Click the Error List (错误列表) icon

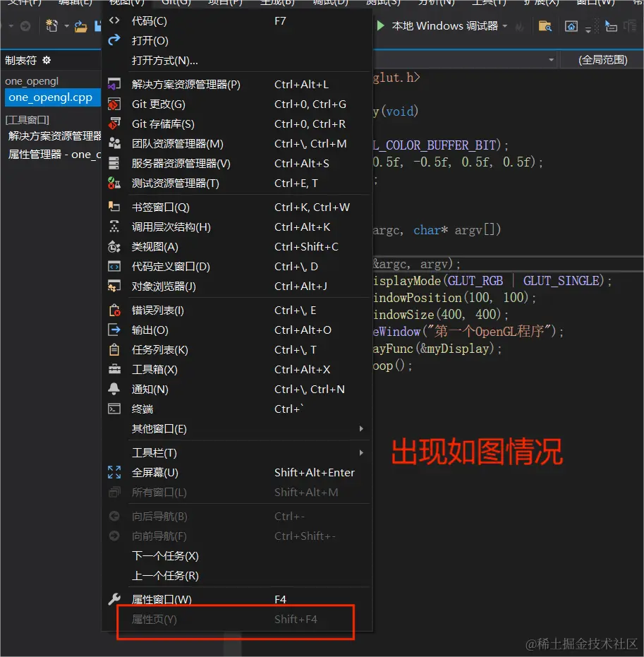(x=114, y=310)
